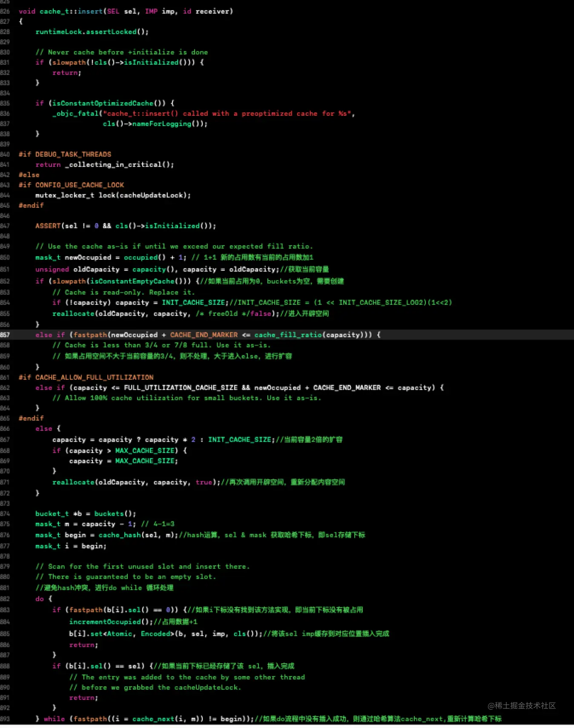Screen dimensions: 574x728
Task: Click '#if CACHE_ALLOW_FULL_UTILIZATION' directive
Action: click(x=86, y=377)
